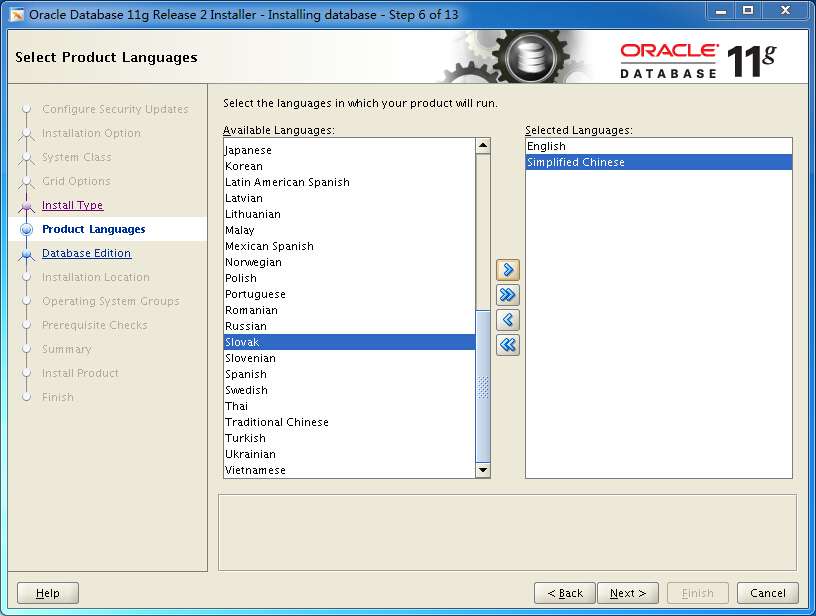
Task: Open Help
Action: coord(47,592)
